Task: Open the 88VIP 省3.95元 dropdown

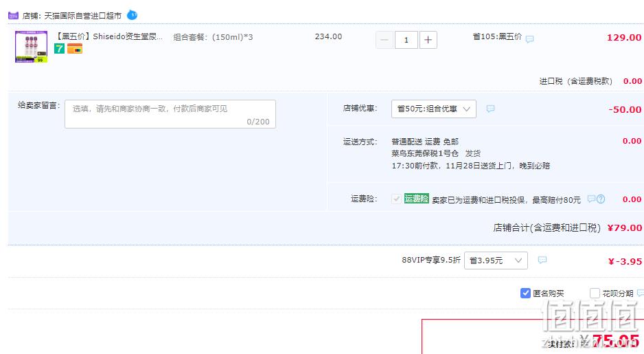Action: click(x=496, y=261)
